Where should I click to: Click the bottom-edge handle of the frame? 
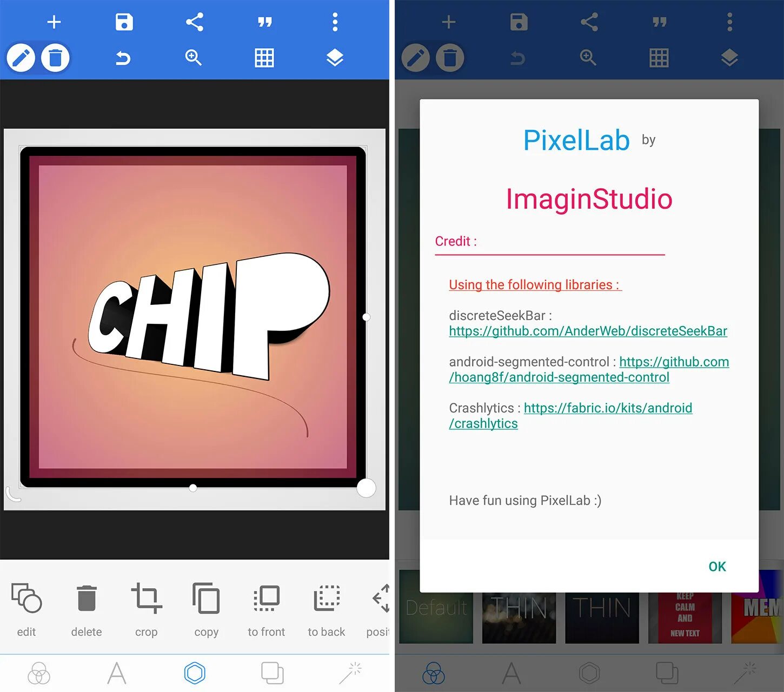(193, 488)
